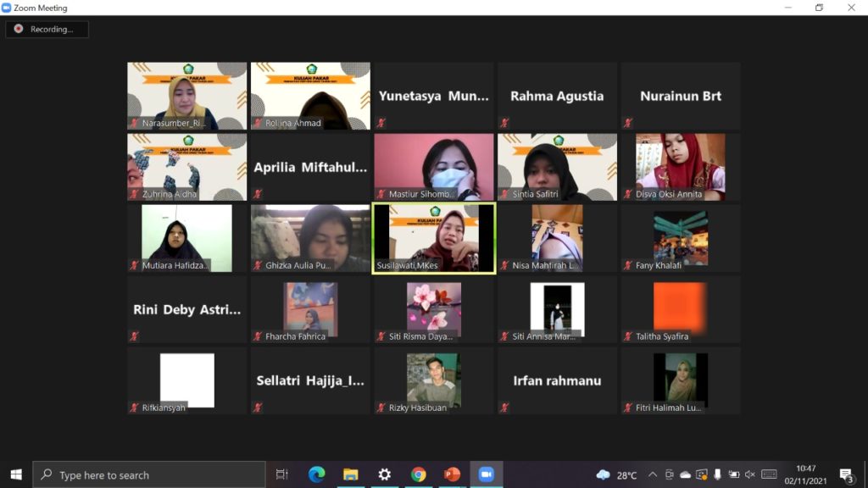Click Rizky Hasibuan participant tile
868x488 pixels.
(434, 380)
